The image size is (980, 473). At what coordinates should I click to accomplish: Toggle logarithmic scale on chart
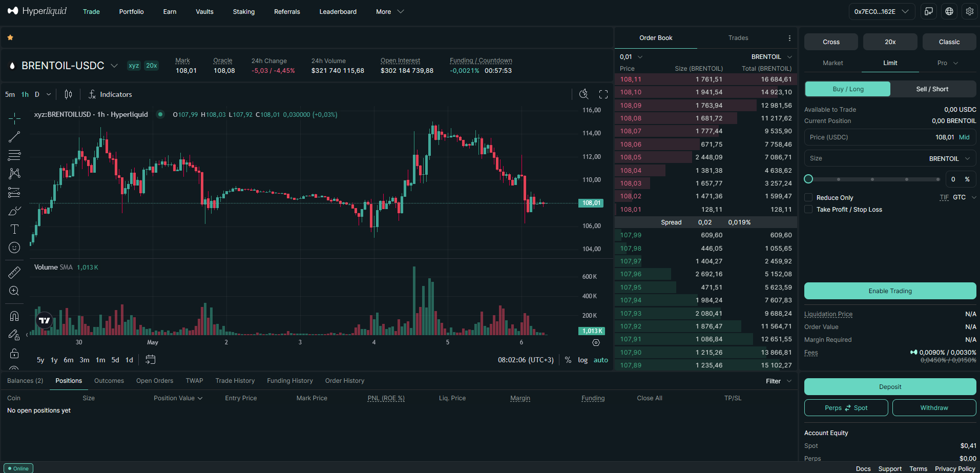583,360
